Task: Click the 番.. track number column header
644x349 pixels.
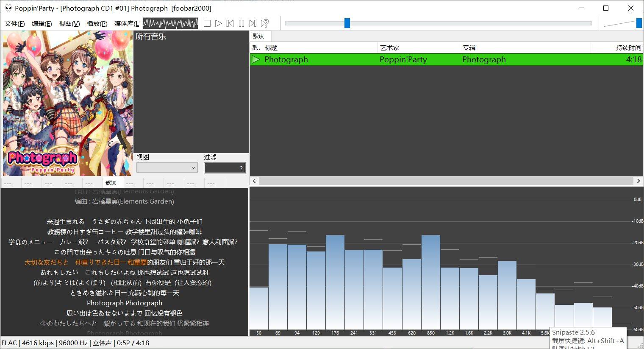Action: pos(256,48)
